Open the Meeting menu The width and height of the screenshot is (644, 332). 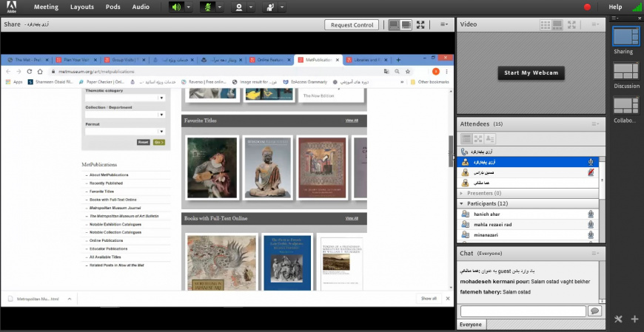[x=46, y=7]
